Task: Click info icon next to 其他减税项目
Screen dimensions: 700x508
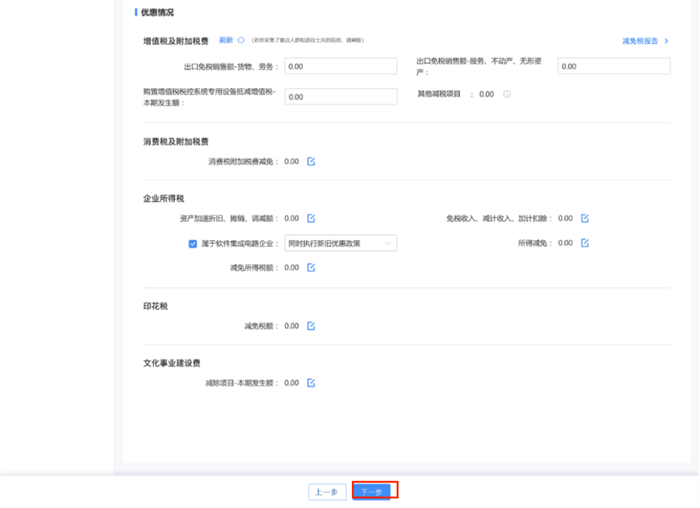Action: (507, 94)
